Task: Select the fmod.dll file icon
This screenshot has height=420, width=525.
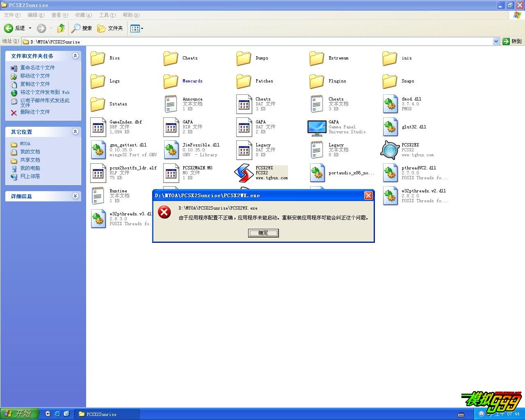Action: (390, 104)
